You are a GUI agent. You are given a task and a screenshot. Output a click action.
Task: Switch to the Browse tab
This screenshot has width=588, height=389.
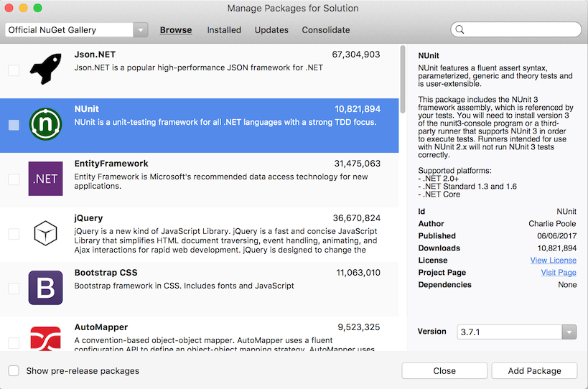tap(176, 30)
